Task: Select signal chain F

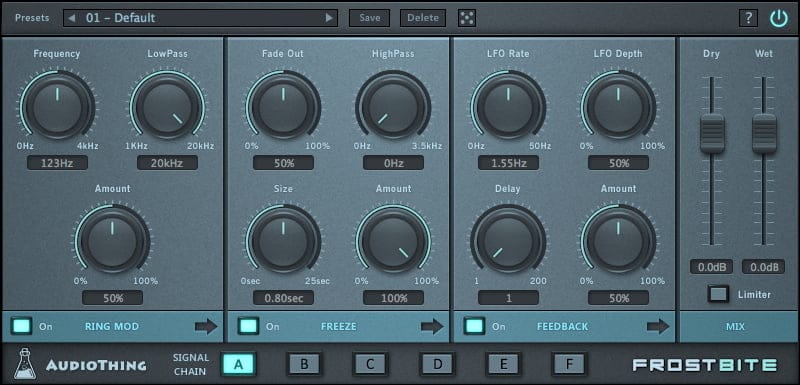Action: tap(569, 364)
